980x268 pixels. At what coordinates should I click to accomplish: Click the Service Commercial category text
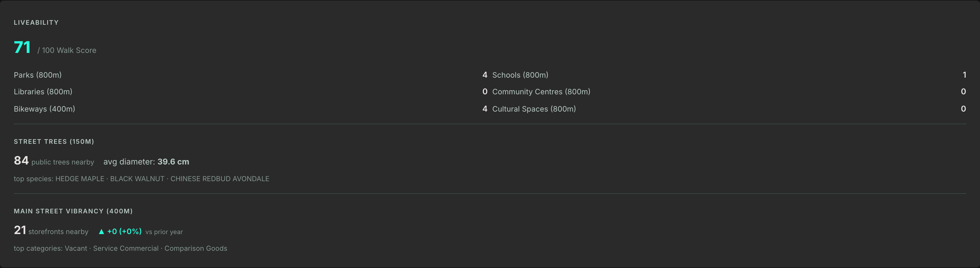click(126, 248)
